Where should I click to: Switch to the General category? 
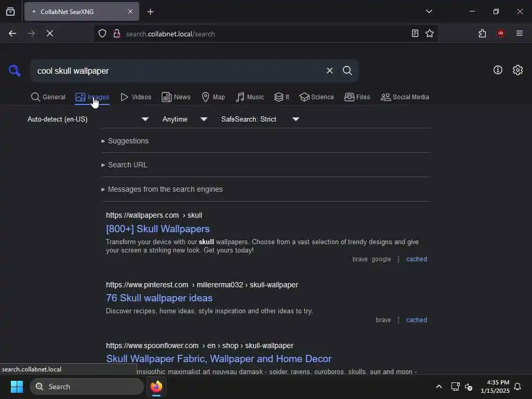(48, 97)
